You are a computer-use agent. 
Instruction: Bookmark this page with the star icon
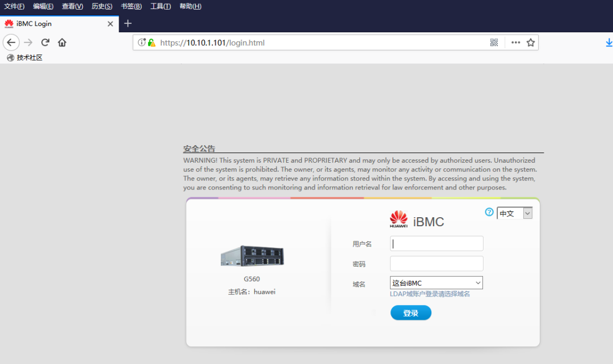tap(531, 42)
